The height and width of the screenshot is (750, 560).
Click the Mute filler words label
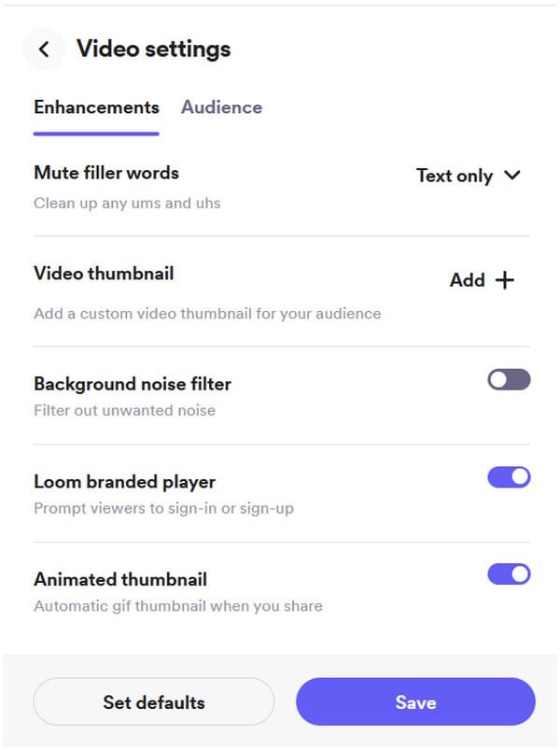tap(105, 173)
